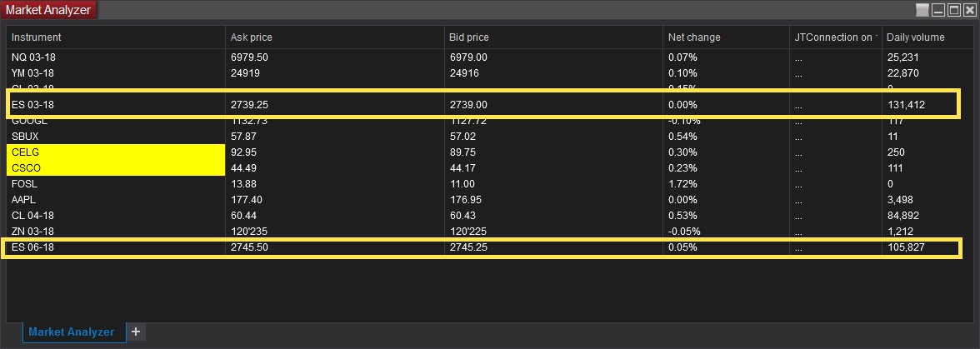The width and height of the screenshot is (980, 349).
Task: Close the Market Analyzer window
Action: pyautogui.click(x=969, y=10)
